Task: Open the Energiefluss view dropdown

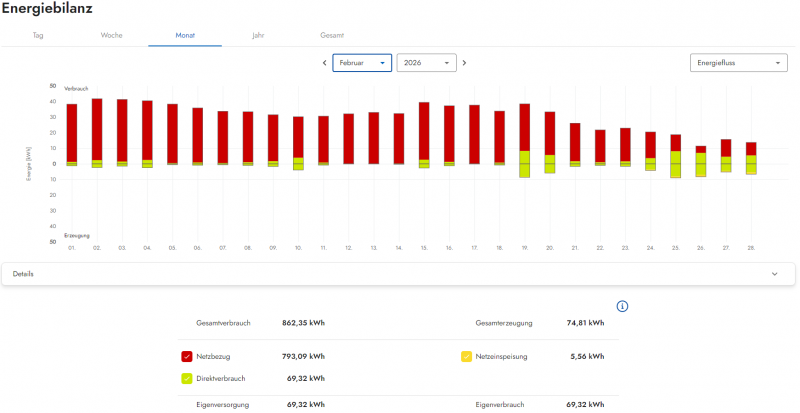Action: click(738, 63)
